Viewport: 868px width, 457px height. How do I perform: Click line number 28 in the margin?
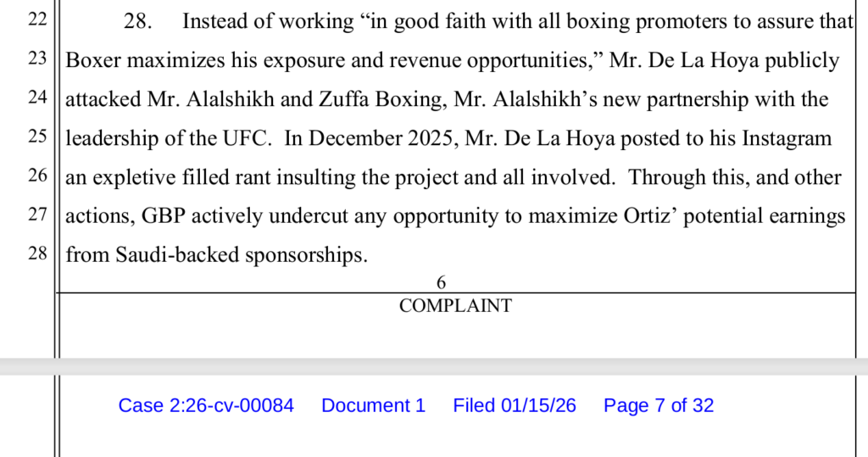pyautogui.click(x=37, y=254)
